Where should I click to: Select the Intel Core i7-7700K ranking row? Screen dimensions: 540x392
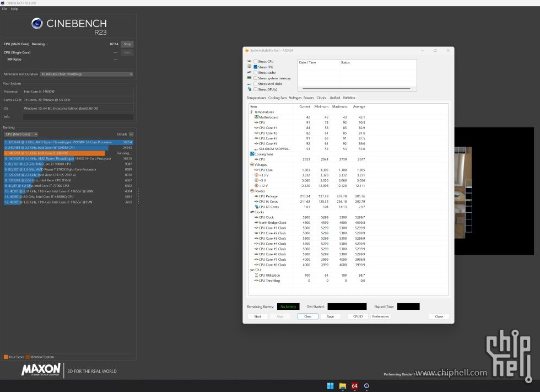point(68,186)
